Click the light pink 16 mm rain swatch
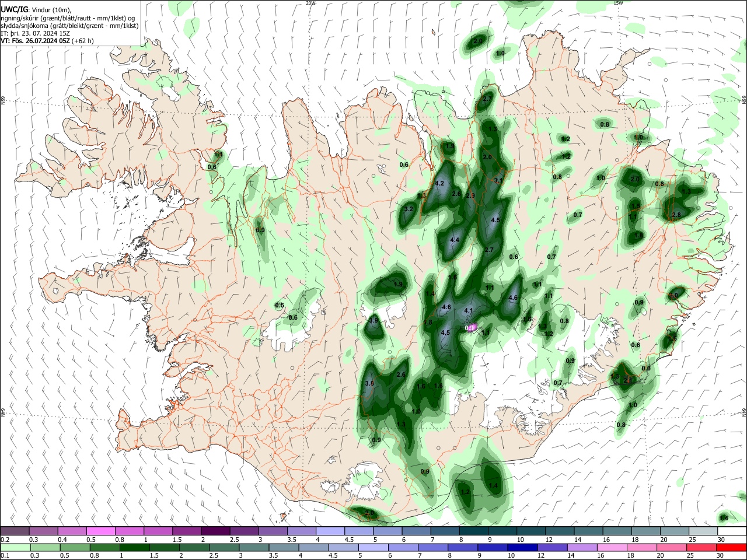Viewport: 747px width, 560px height. click(612, 547)
